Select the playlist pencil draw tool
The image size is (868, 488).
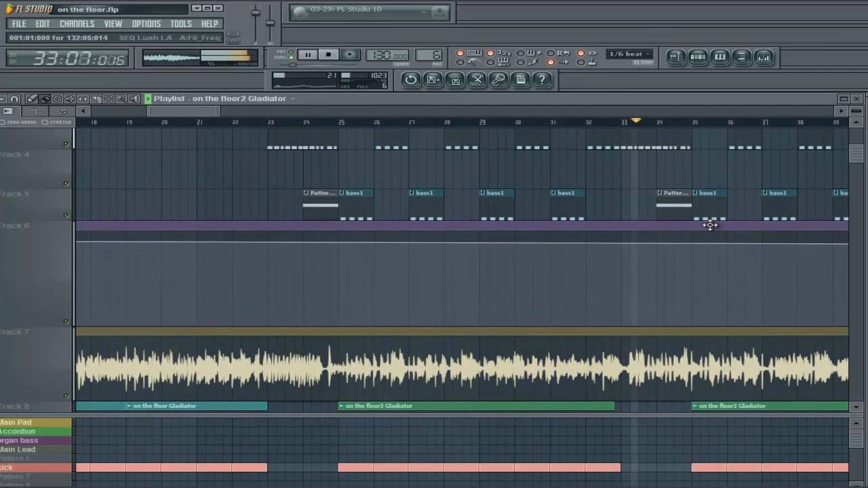tap(32, 99)
